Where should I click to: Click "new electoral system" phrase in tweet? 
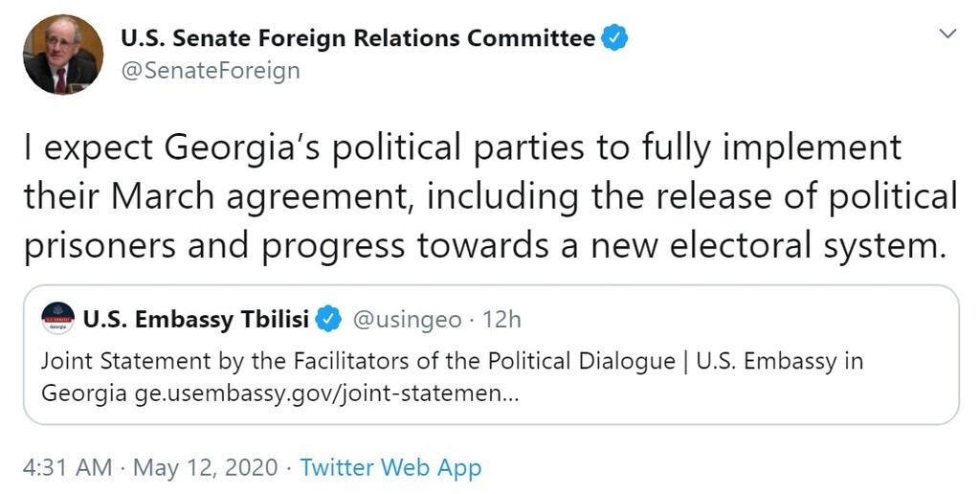point(766,246)
